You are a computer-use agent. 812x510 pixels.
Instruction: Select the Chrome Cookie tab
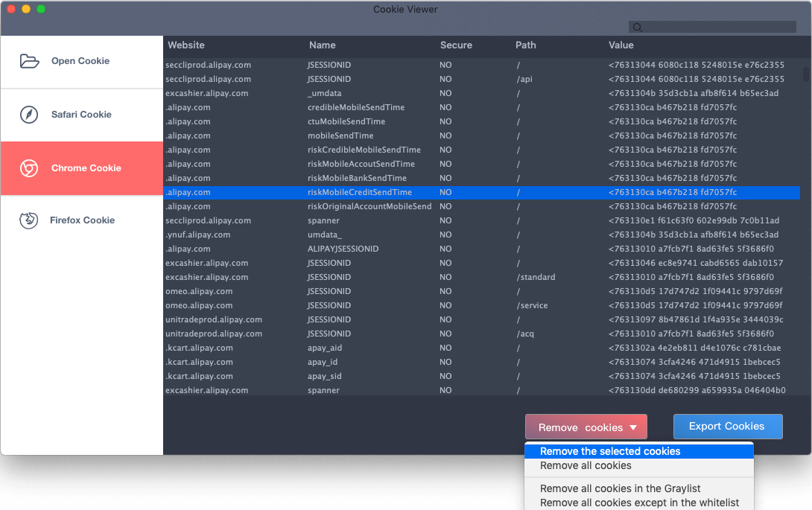click(82, 168)
